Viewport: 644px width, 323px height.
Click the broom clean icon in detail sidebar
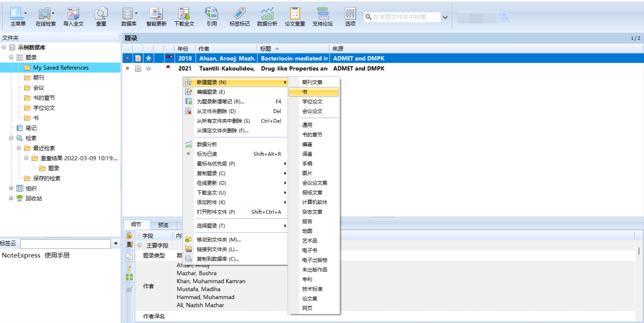tap(129, 268)
